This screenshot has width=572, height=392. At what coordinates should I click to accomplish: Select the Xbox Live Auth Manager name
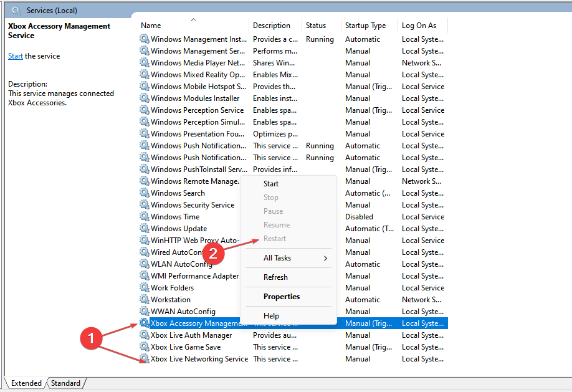pyautogui.click(x=191, y=335)
